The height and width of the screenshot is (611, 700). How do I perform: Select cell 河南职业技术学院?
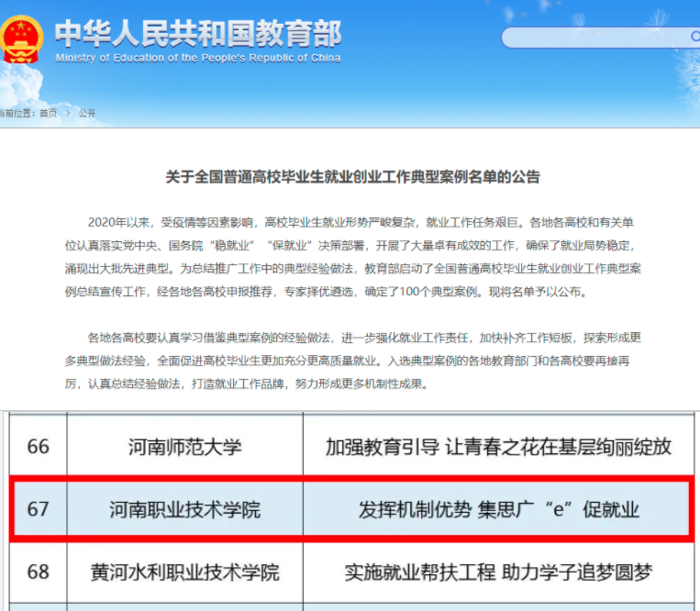click(x=184, y=509)
